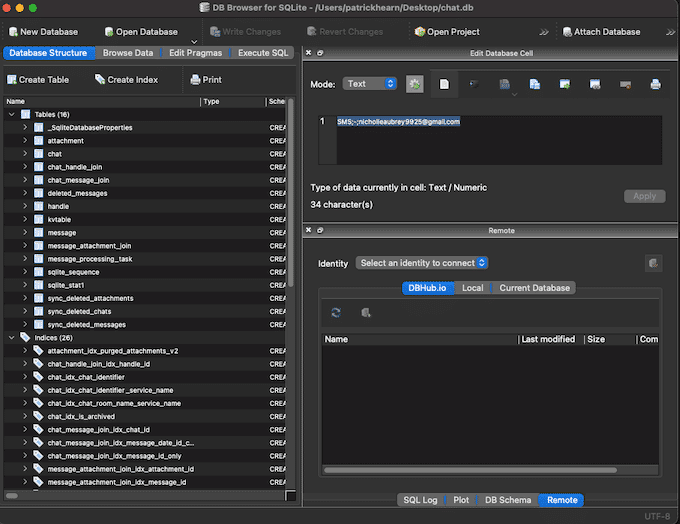
Task: Click the window icon with link symbol
Action: coord(595,84)
